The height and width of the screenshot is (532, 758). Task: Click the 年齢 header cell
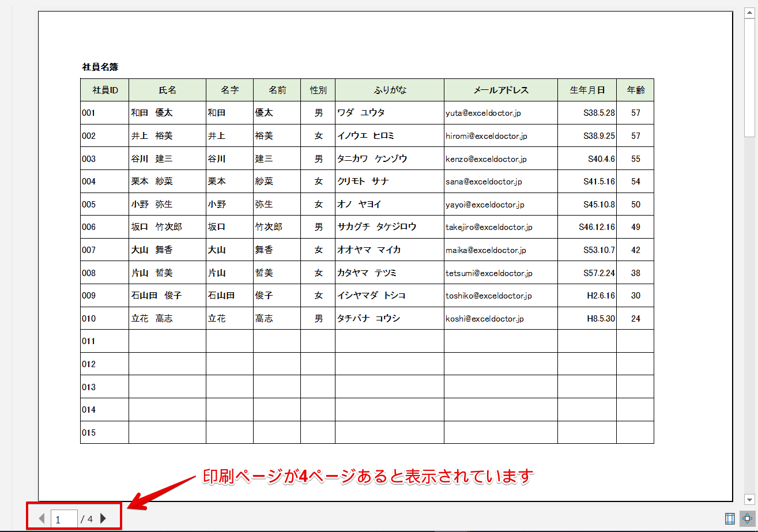coord(636,90)
